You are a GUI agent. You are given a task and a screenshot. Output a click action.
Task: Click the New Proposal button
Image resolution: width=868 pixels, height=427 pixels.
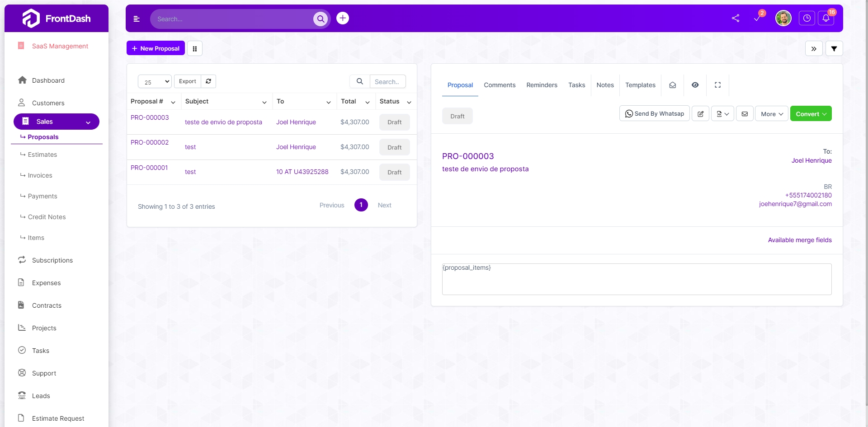coord(156,48)
